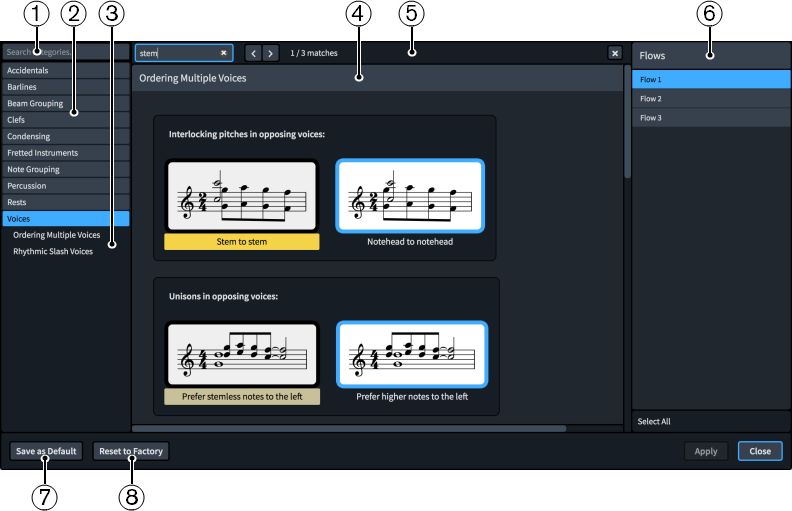
Task: Open the Clefs category
Action: 66,120
